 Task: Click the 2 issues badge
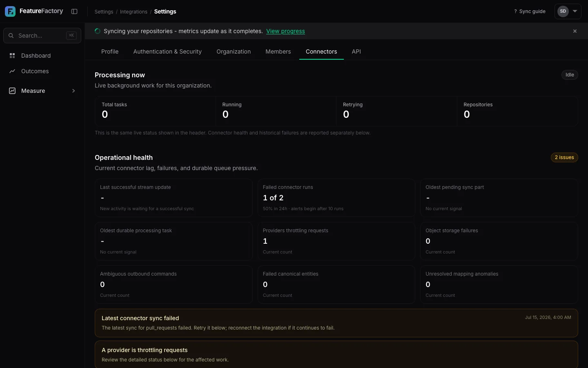564,157
